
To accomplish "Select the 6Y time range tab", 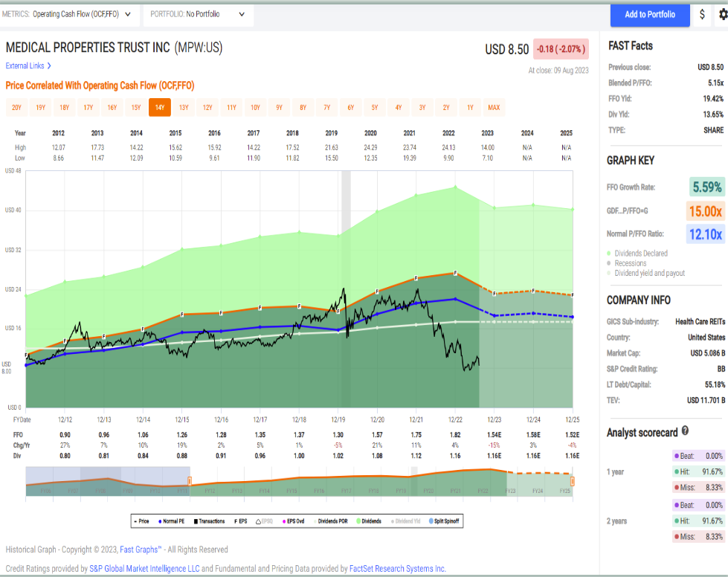I will [351, 107].
